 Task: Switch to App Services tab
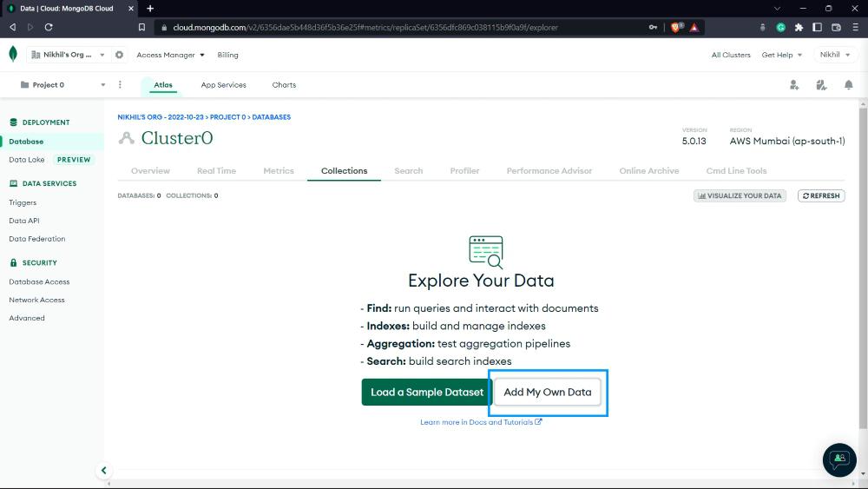coord(224,85)
